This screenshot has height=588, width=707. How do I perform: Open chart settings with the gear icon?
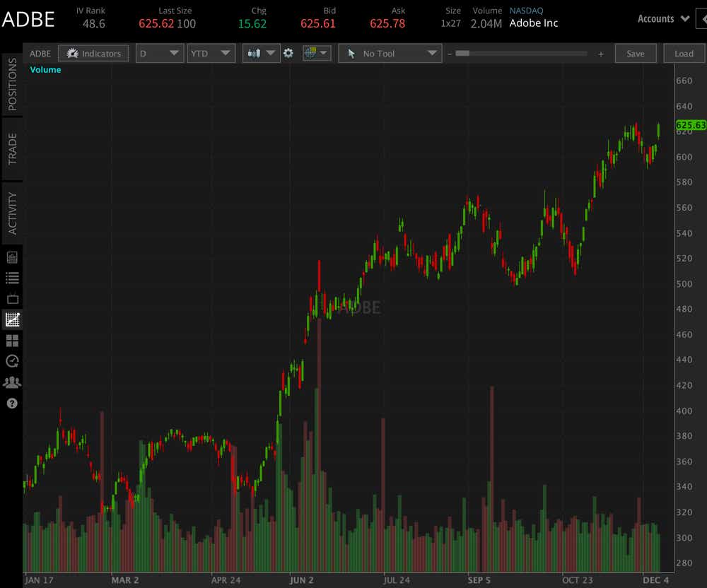[288, 53]
